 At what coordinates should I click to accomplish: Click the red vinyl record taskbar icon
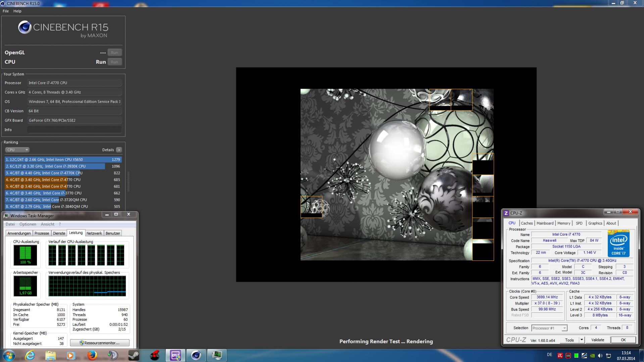coord(154,355)
